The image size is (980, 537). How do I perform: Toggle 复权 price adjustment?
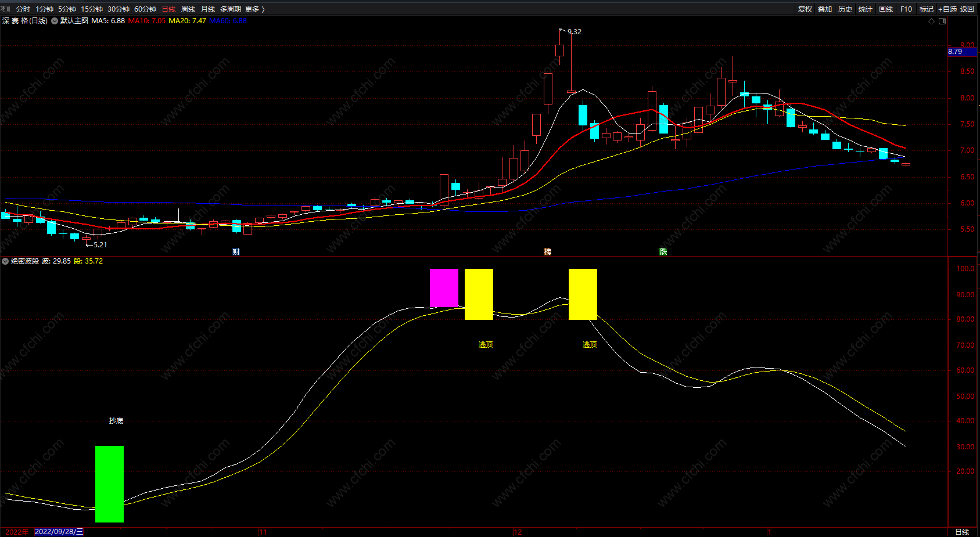[x=805, y=9]
